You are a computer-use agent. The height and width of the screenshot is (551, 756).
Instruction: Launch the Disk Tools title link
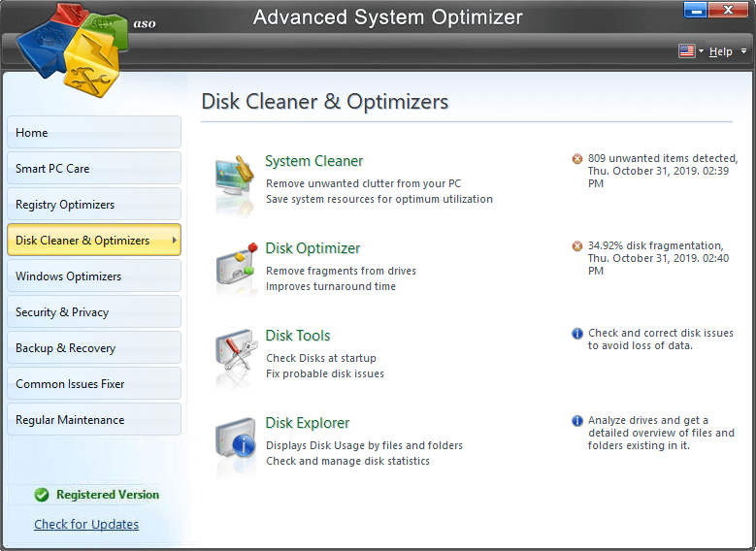298,336
